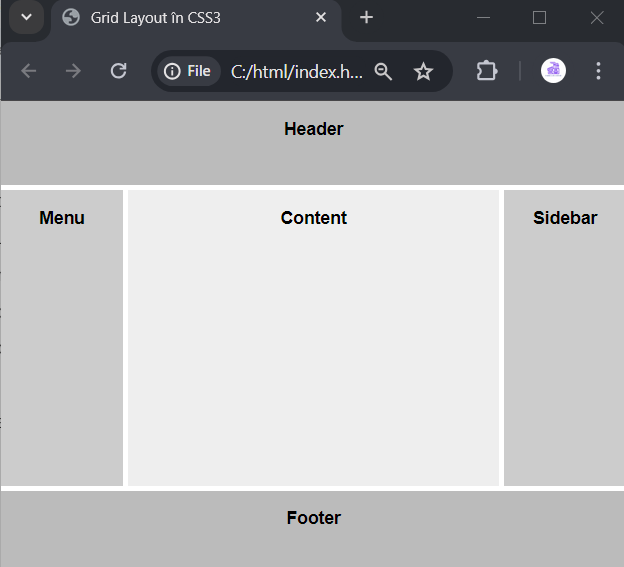Click the Menu panel
Screen dimensions: 624x567
click(x=62, y=338)
